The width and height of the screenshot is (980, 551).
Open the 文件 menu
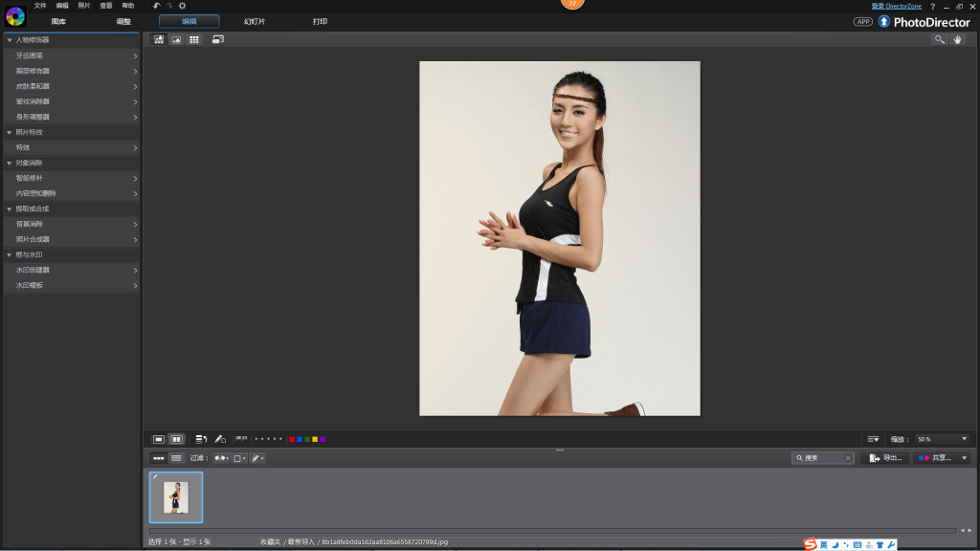40,6
